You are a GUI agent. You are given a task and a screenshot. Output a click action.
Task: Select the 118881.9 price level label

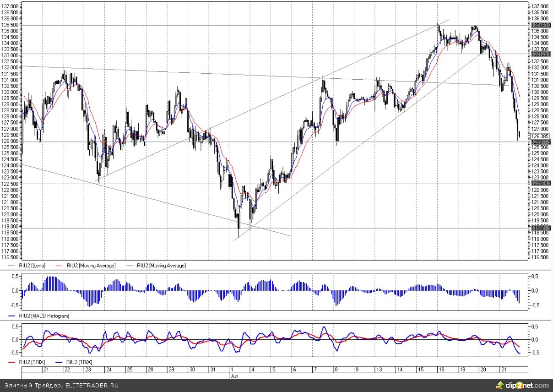tap(541, 228)
